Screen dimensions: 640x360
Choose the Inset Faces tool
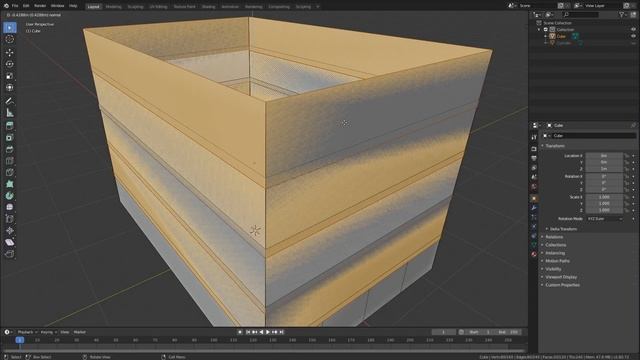10,138
